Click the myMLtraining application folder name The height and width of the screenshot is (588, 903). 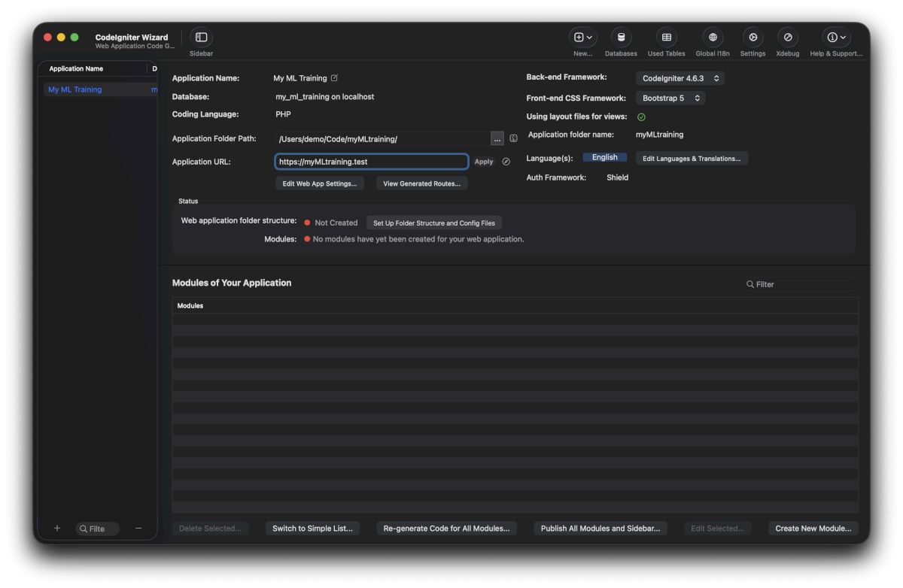660,135
